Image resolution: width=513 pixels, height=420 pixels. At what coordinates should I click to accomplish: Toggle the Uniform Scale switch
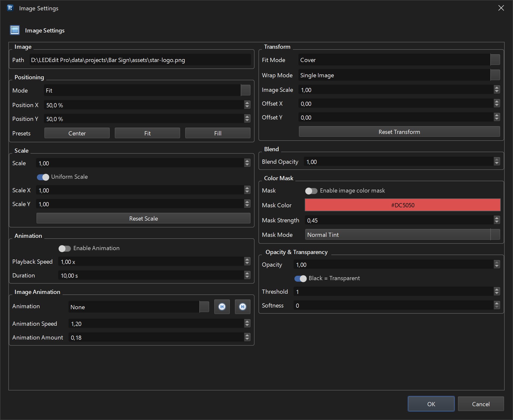pyautogui.click(x=43, y=177)
